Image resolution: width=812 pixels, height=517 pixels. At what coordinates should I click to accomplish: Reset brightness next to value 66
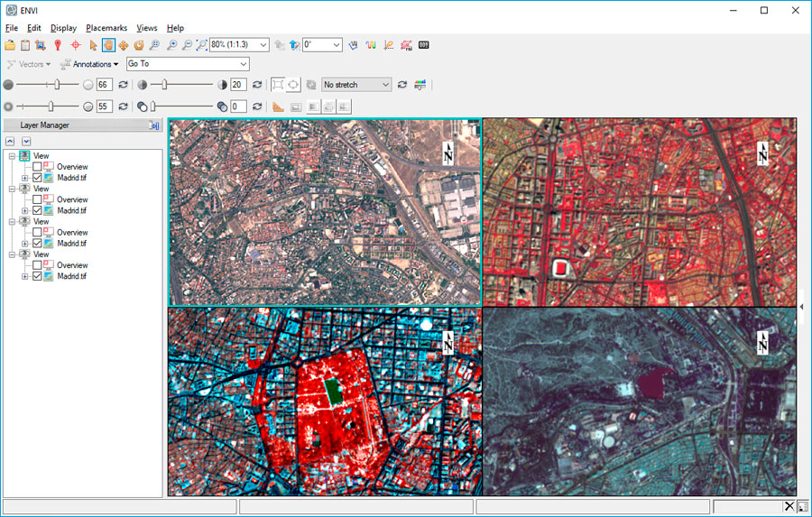(123, 85)
